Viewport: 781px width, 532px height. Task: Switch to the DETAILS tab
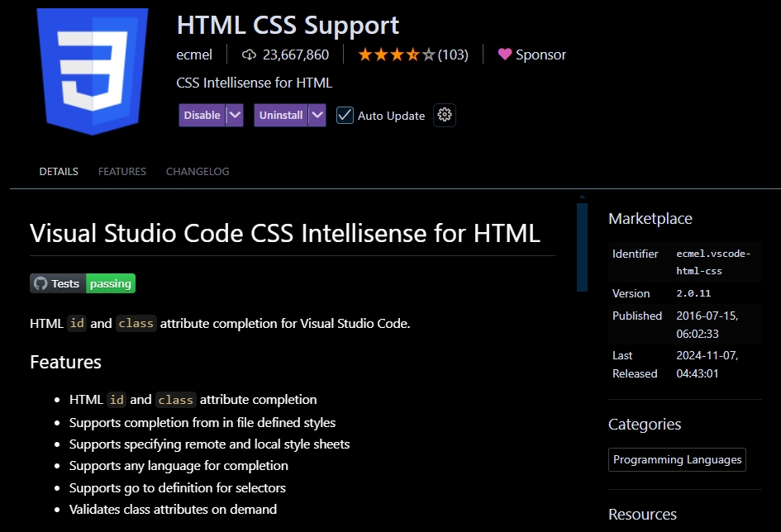(59, 171)
